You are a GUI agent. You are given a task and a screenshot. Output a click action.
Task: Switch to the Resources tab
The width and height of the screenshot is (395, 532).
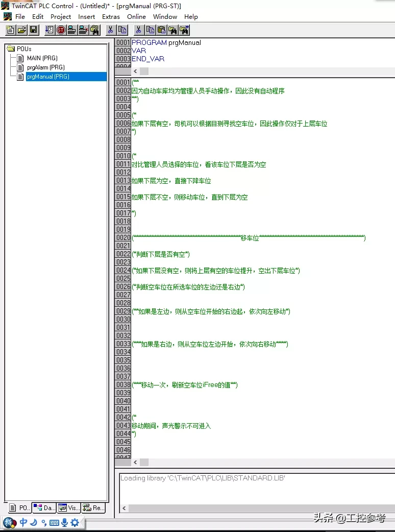[x=93, y=507]
